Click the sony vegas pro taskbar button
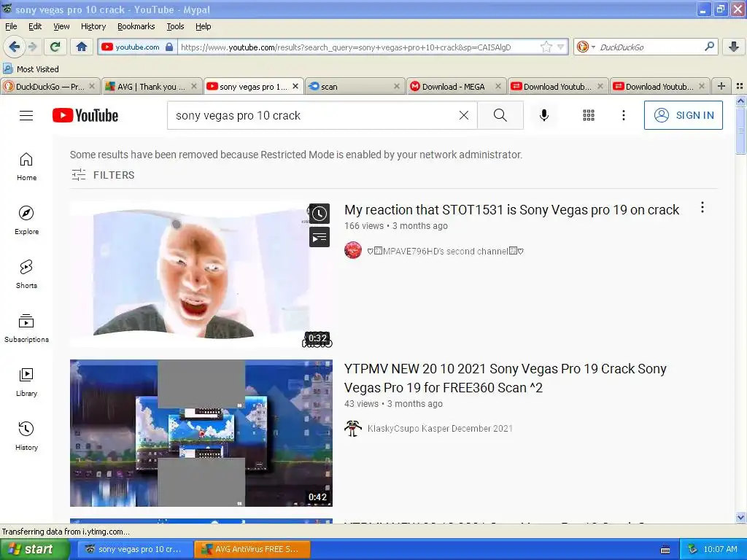 point(136,549)
